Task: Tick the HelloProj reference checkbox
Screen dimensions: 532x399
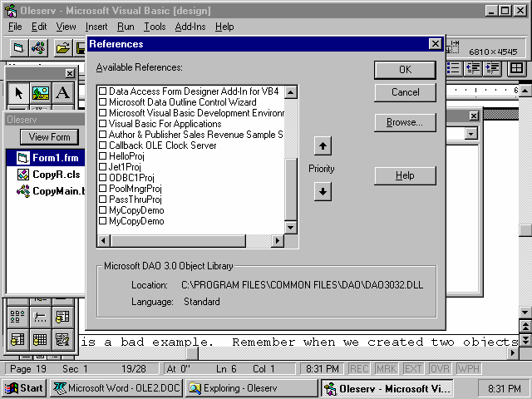Action: [x=103, y=155]
